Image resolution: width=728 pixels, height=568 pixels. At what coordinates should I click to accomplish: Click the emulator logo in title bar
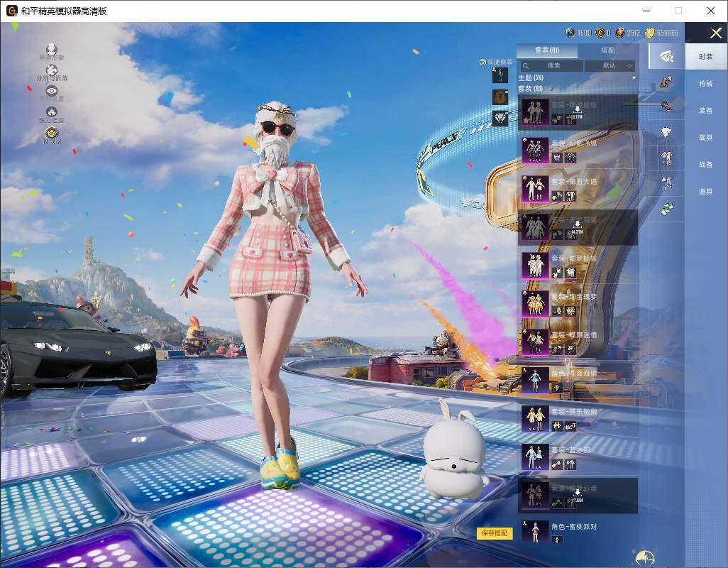click(11, 11)
